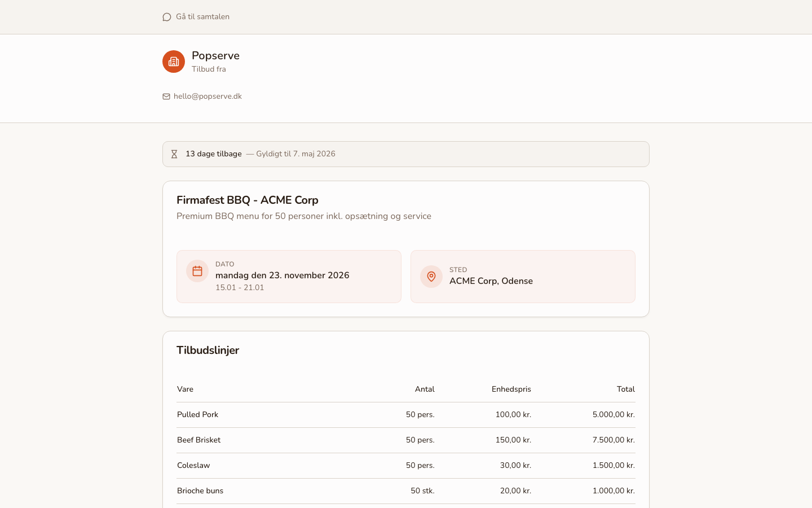Open the 'Gå til samtalen' link
The width and height of the screenshot is (812, 508).
point(202,17)
